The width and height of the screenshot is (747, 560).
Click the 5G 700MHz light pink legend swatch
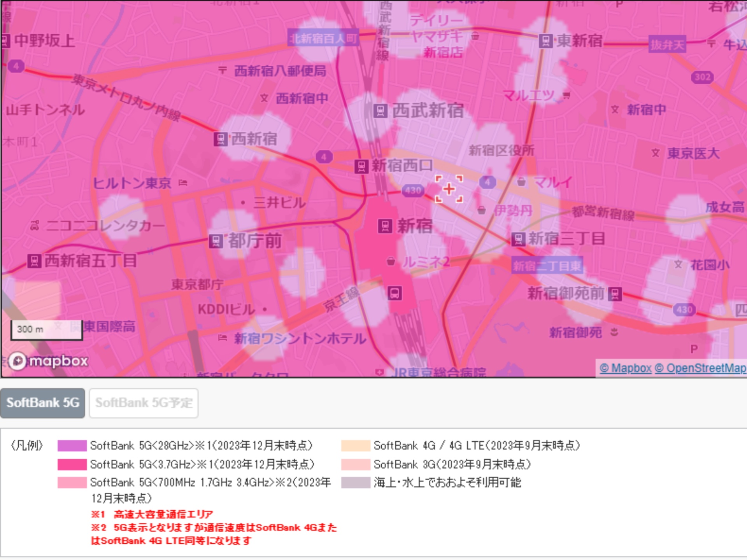[72, 483]
